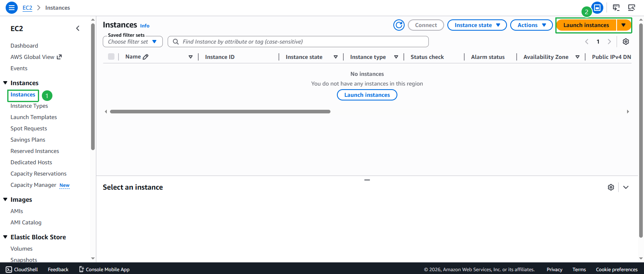Open the Terms link
This screenshot has width=644, height=274.
point(579,270)
